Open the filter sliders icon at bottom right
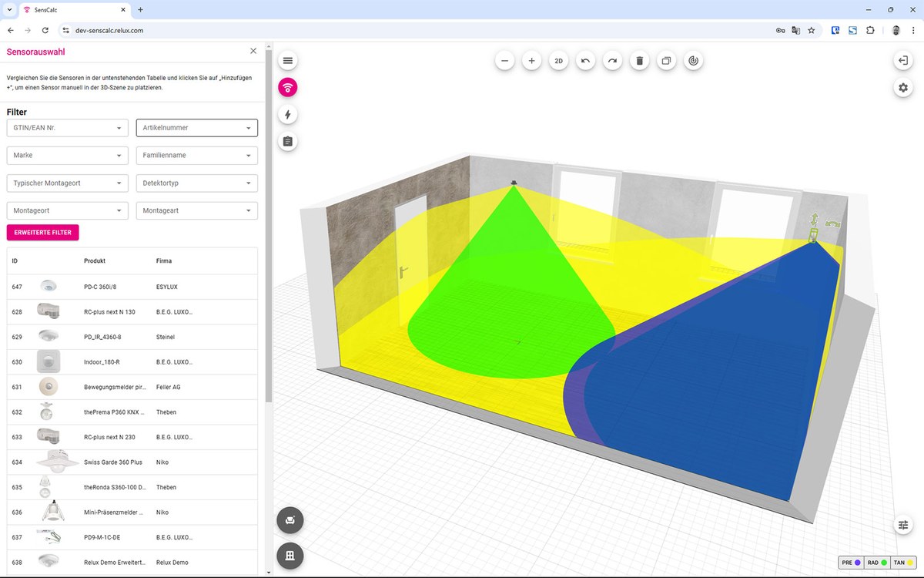Viewport: 924px width, 578px height. click(902, 525)
